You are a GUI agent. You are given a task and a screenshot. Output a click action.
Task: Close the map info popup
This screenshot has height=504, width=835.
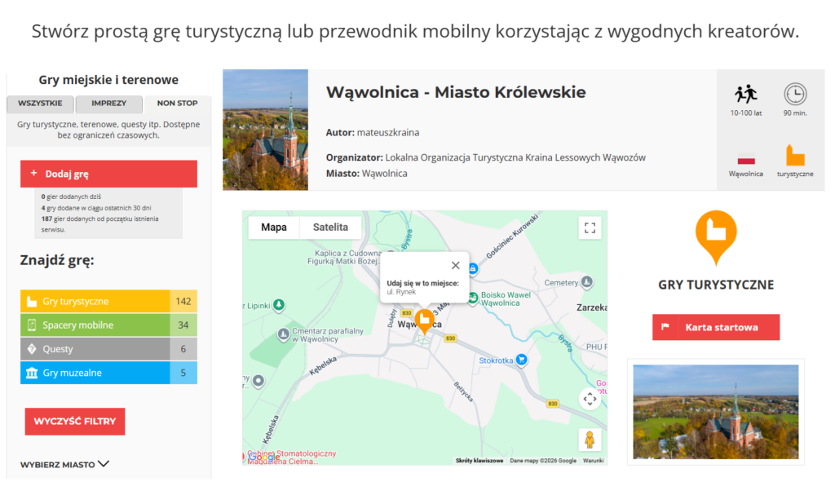tap(456, 265)
